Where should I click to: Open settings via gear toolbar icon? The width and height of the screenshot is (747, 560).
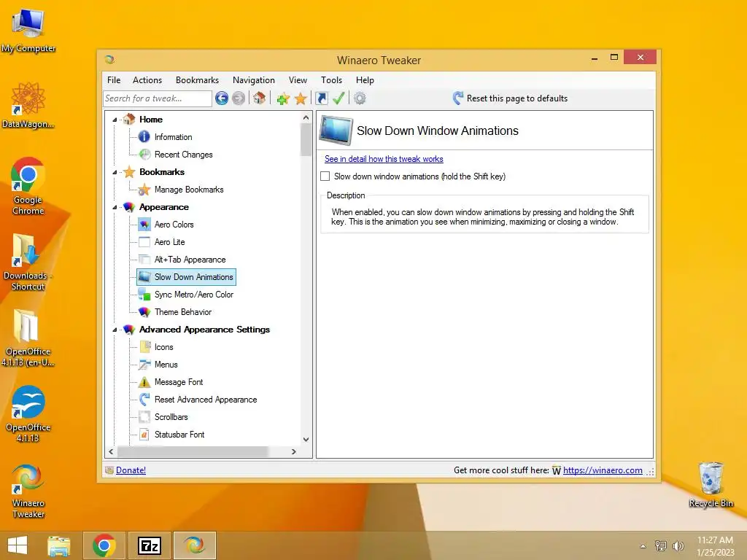[x=360, y=98]
